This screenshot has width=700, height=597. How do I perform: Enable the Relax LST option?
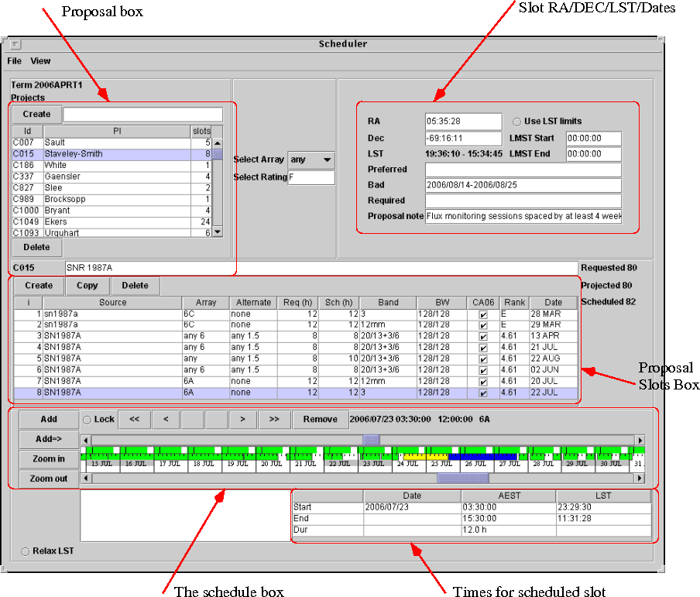click(26, 551)
